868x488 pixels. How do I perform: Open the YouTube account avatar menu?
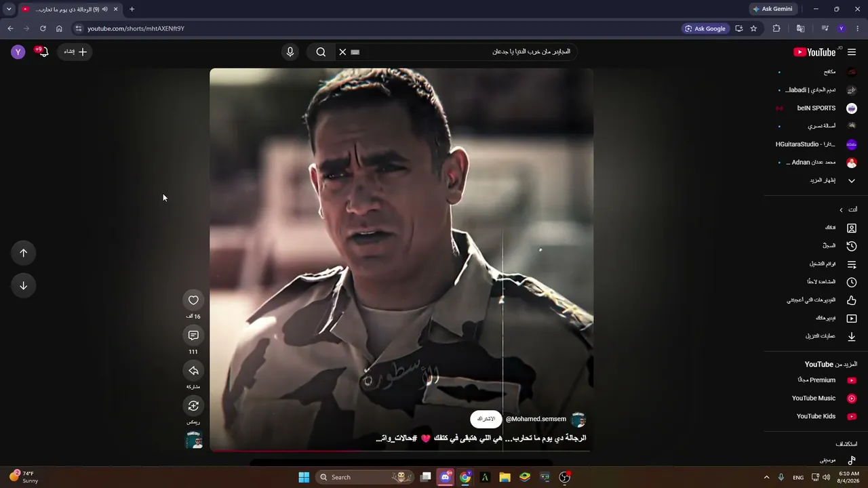tap(18, 52)
